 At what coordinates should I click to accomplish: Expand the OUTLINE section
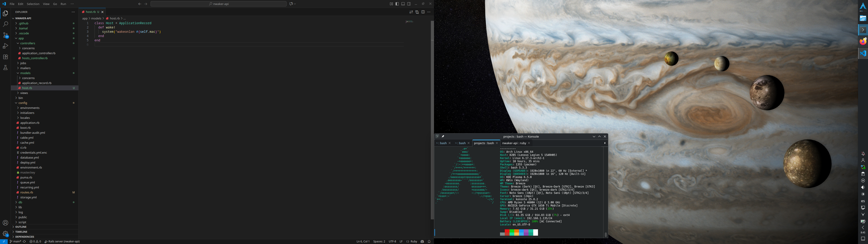(21, 227)
